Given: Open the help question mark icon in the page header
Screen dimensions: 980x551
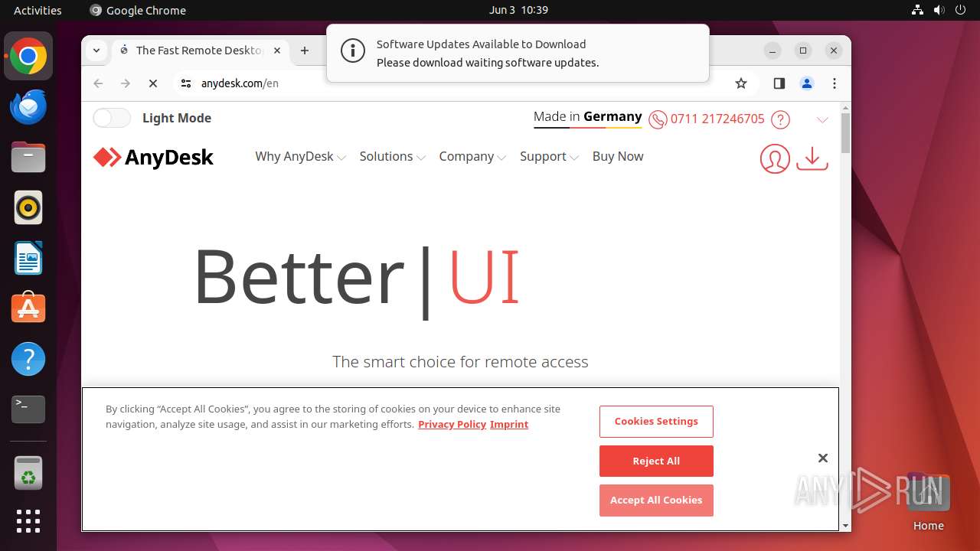Looking at the screenshot, I should (x=780, y=119).
